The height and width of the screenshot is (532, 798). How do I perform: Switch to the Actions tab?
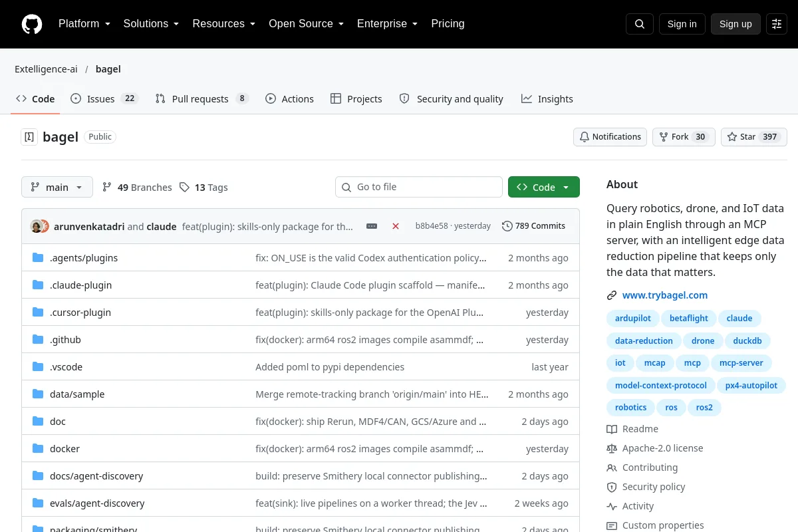pyautogui.click(x=289, y=99)
